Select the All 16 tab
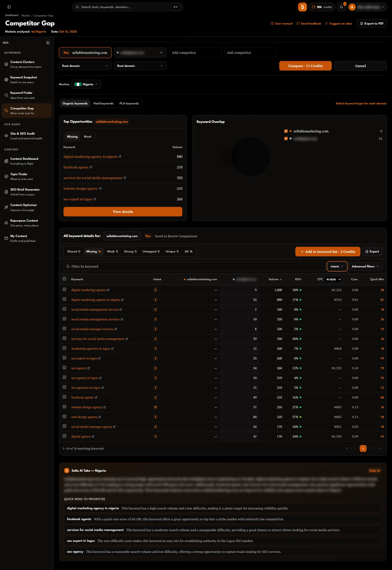The image size is (392, 570). pos(188,251)
